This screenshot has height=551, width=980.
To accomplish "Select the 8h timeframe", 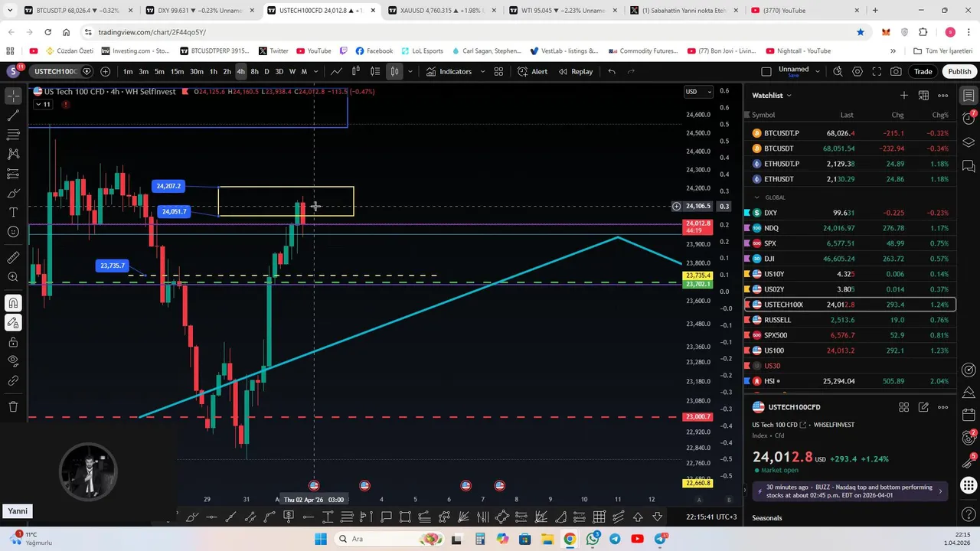I will click(254, 71).
